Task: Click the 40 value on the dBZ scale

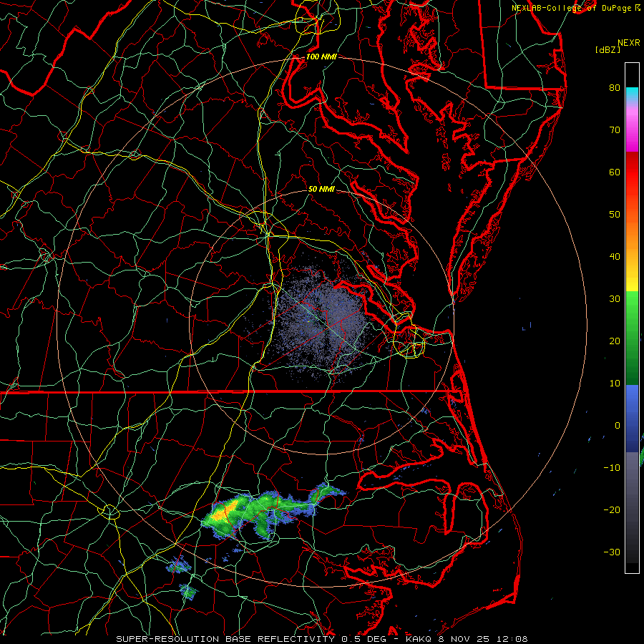Action: pos(615,257)
